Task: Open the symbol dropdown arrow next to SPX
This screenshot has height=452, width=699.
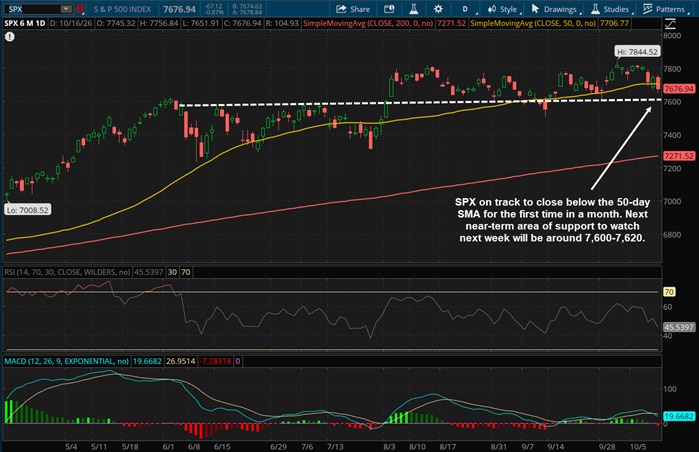Action: (66, 9)
